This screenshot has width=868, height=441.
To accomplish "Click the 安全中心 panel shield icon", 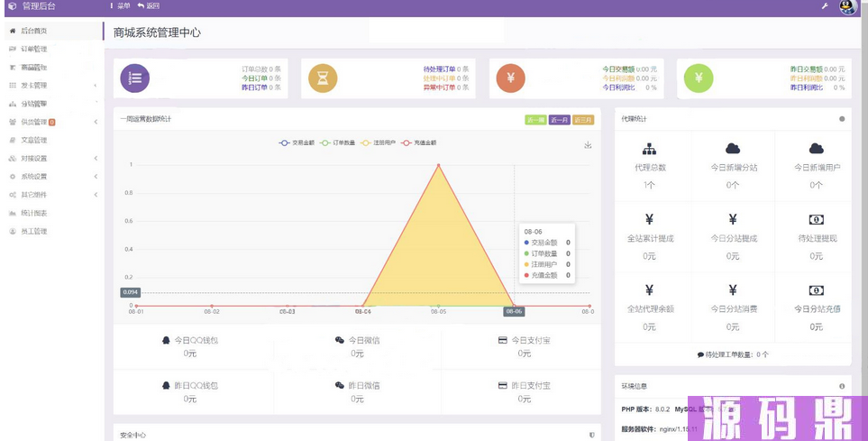I will coord(592,436).
